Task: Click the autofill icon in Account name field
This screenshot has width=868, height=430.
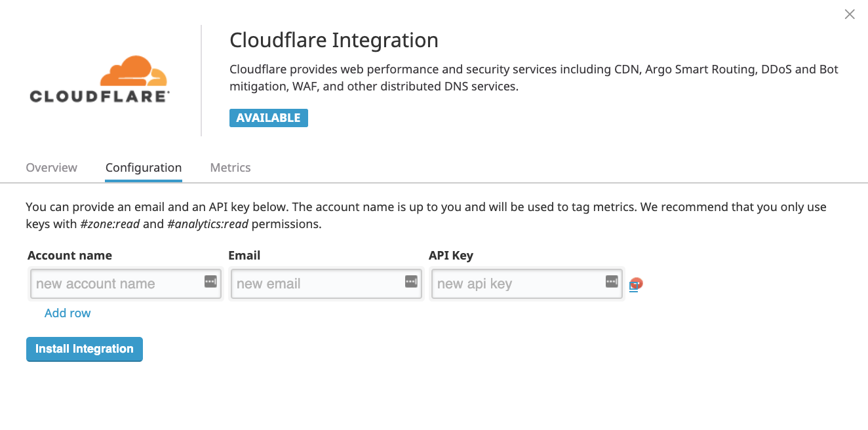Action: click(212, 281)
